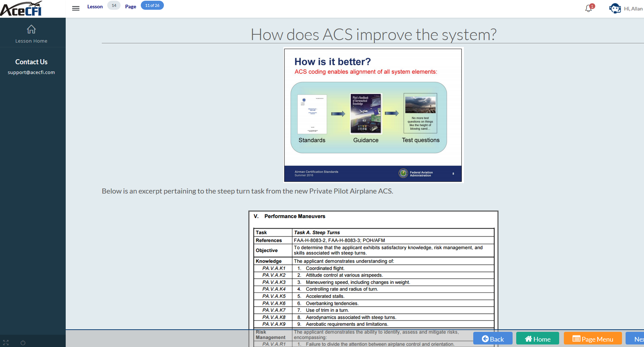Click Performance Maneuvers heading
Screen dimensions: 644x347
click(x=295, y=216)
